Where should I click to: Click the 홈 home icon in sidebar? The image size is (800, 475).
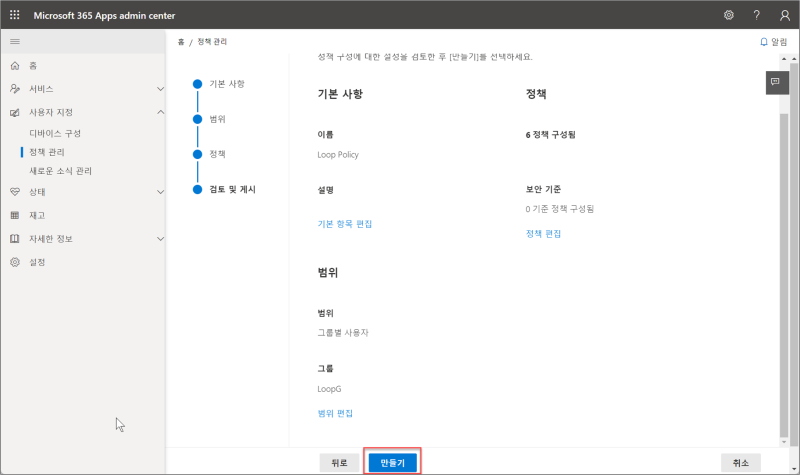(x=15, y=65)
